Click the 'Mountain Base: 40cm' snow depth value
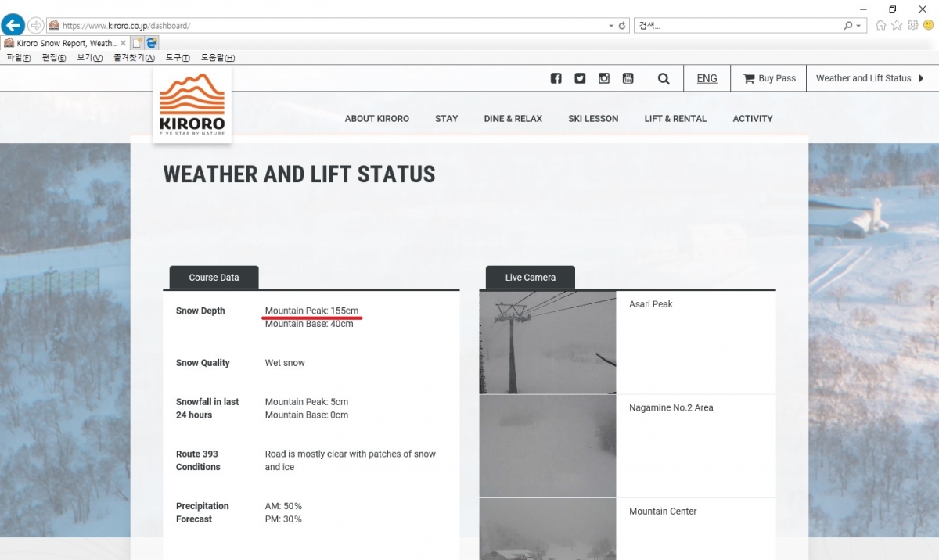This screenshot has height=560, width=939. point(309,324)
